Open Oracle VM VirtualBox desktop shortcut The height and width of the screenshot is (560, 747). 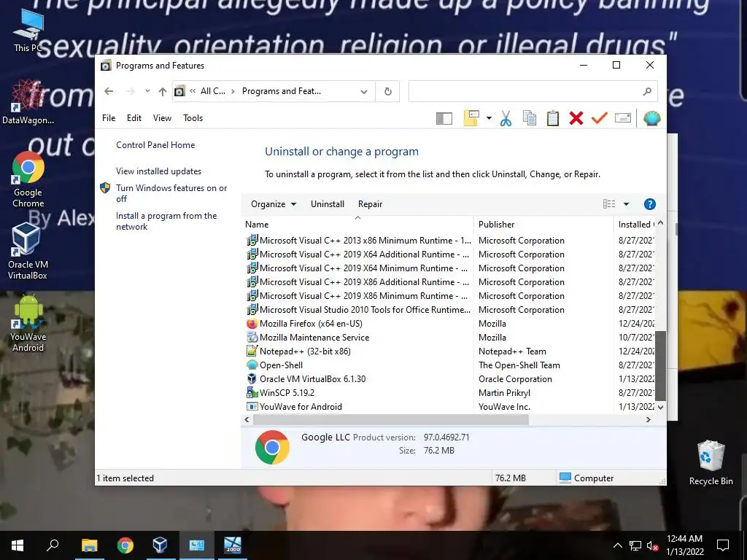(28, 252)
